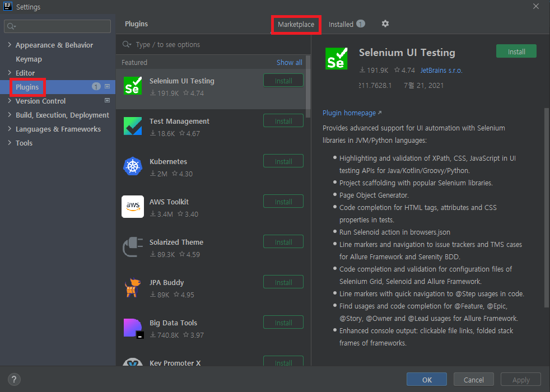Select the Key Promoter X plugin title
The width and height of the screenshot is (550, 392).
(175, 363)
